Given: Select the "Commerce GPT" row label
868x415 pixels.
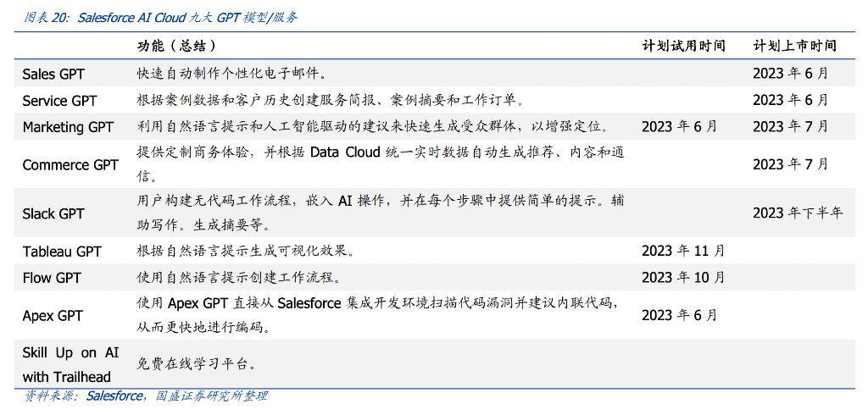Looking at the screenshot, I should coord(70,165).
